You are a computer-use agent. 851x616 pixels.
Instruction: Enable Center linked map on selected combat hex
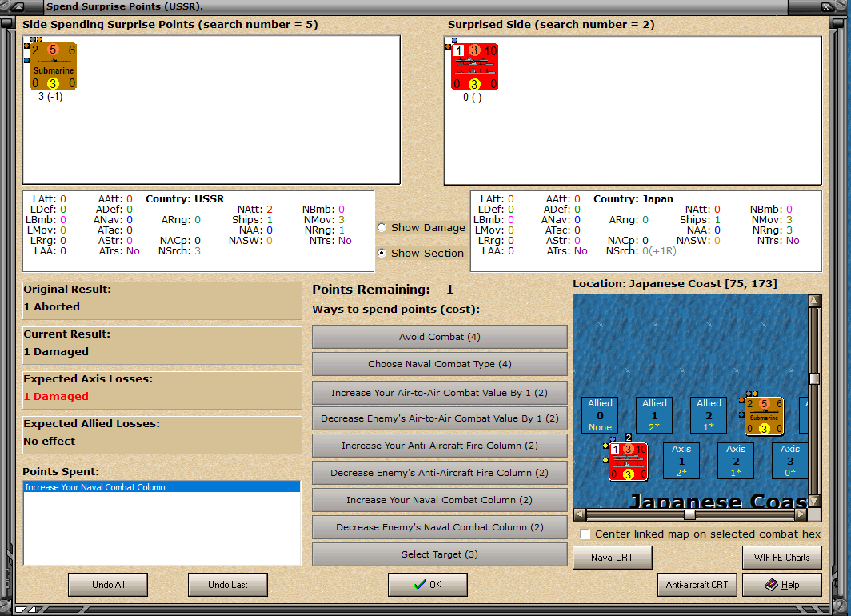[x=585, y=534]
